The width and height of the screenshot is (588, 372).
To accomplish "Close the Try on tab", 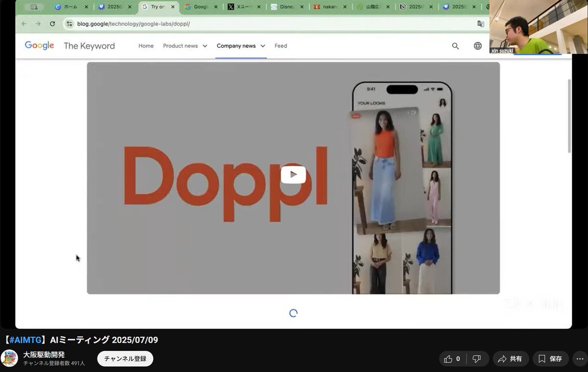I will click(172, 7).
